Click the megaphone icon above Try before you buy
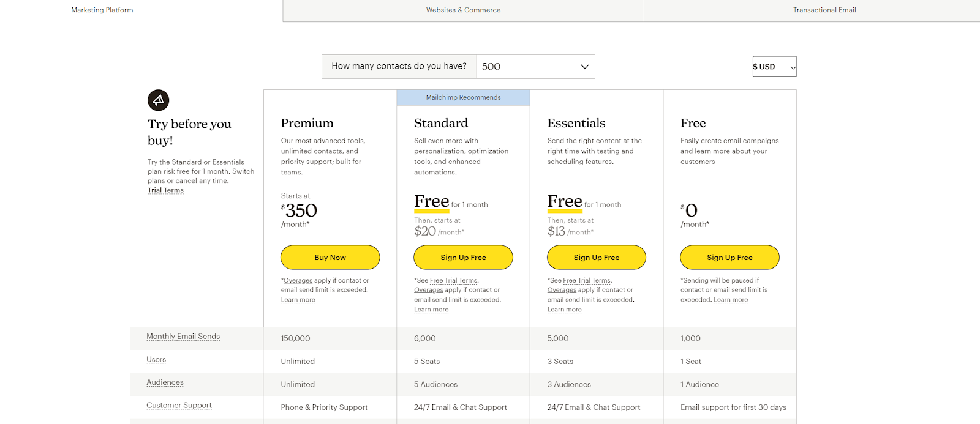 [x=158, y=100]
